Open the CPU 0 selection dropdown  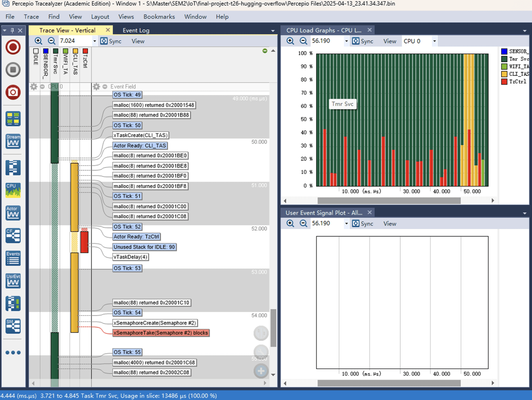pyautogui.click(x=434, y=41)
